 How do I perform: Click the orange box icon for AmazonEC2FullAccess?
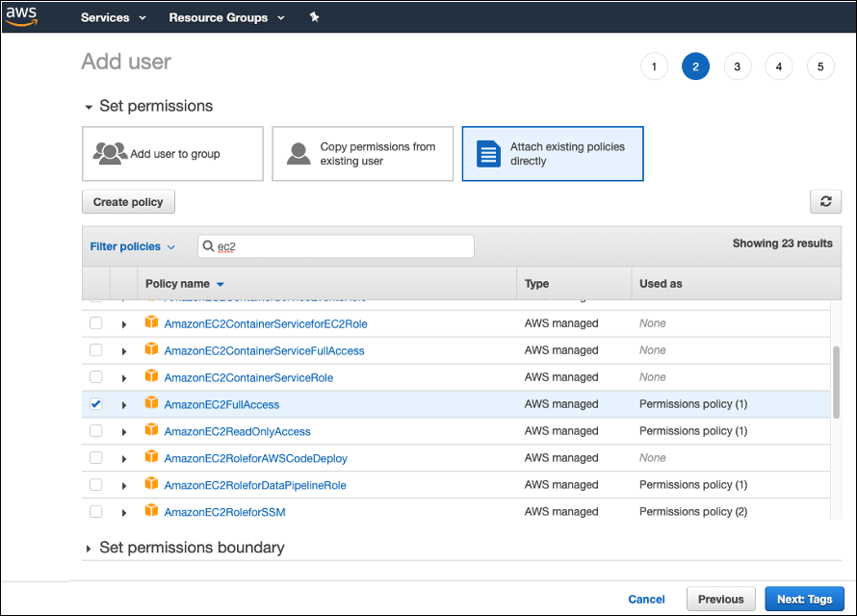(x=151, y=402)
